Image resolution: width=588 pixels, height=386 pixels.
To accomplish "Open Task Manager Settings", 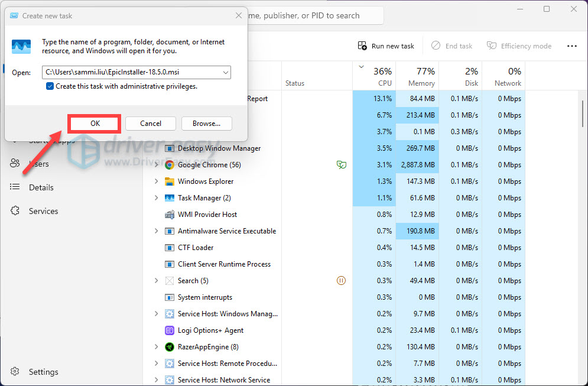I will pyautogui.click(x=44, y=372).
